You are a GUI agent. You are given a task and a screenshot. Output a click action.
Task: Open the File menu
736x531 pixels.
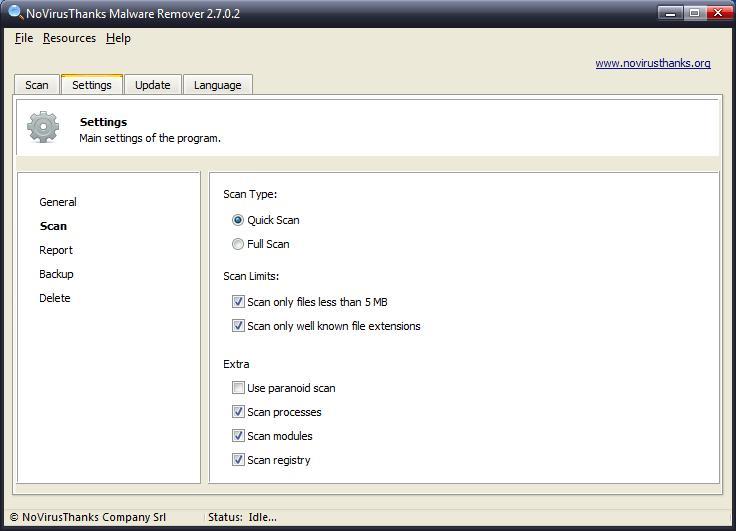coord(24,38)
